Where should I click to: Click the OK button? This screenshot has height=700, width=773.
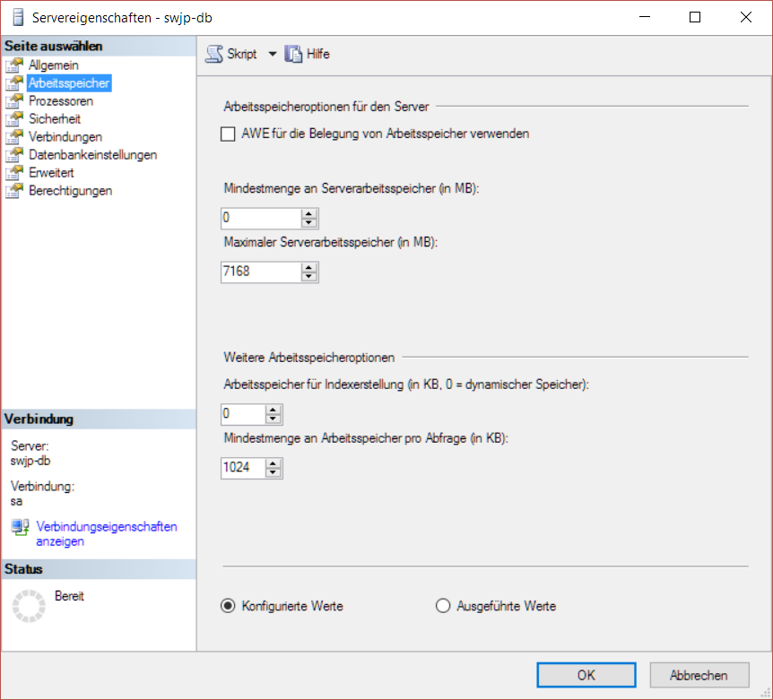586,675
